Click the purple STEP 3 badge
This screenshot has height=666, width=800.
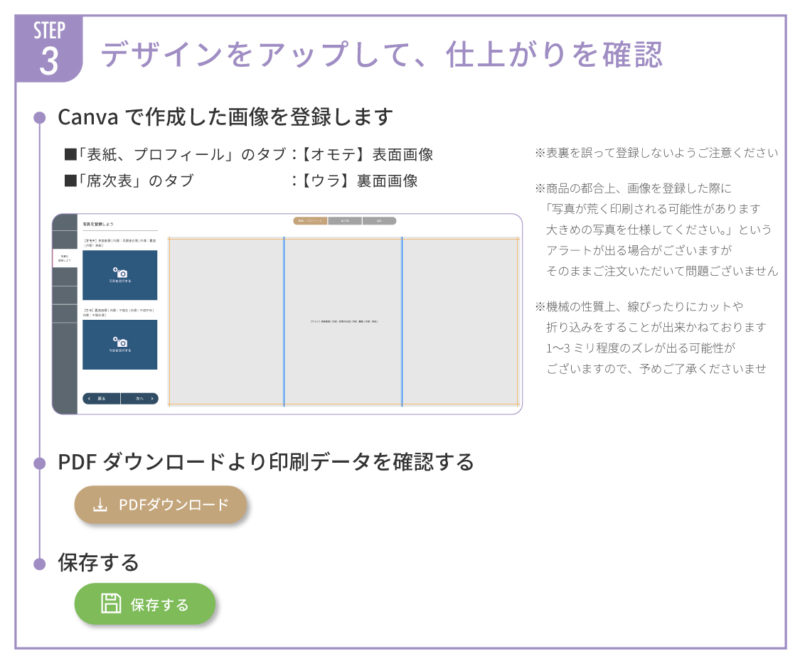pos(48,49)
